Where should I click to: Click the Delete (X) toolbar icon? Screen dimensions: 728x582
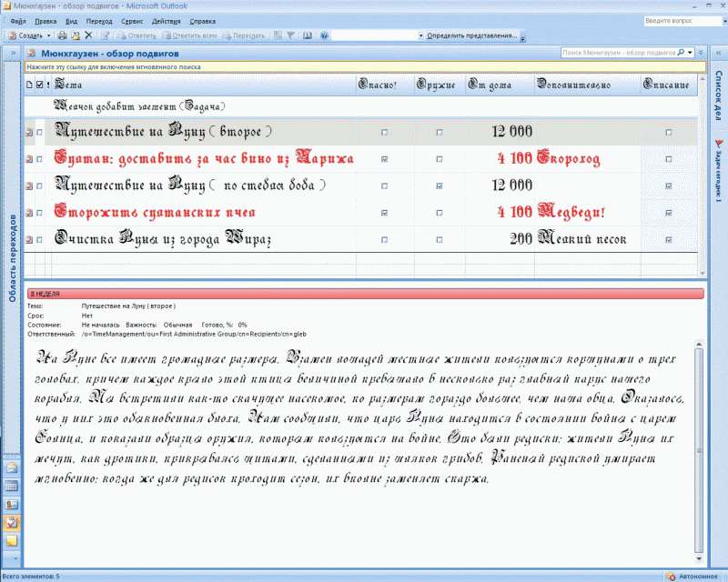(88, 35)
